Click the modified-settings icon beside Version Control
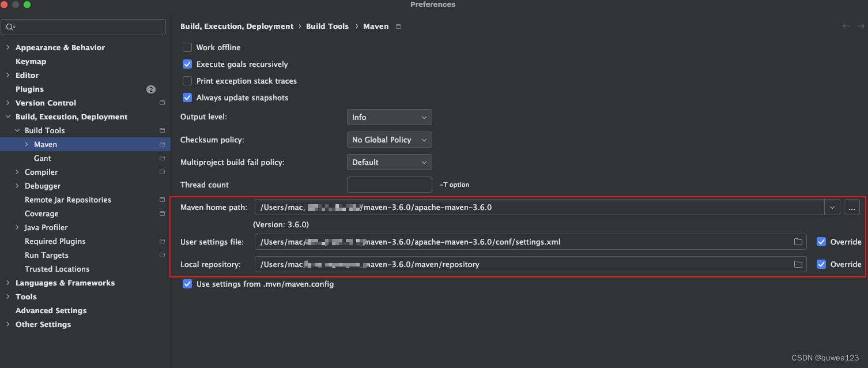 pyautogui.click(x=162, y=103)
